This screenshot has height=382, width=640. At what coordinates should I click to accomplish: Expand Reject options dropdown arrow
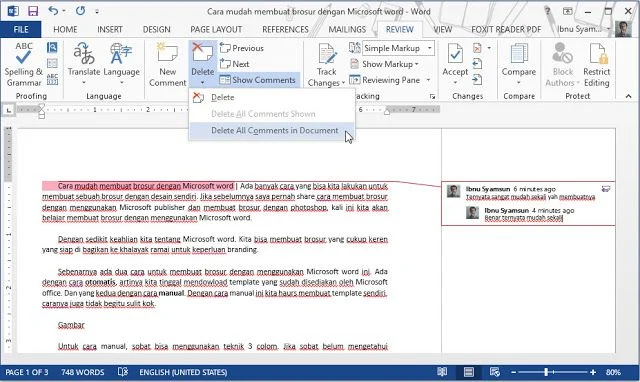point(489,48)
